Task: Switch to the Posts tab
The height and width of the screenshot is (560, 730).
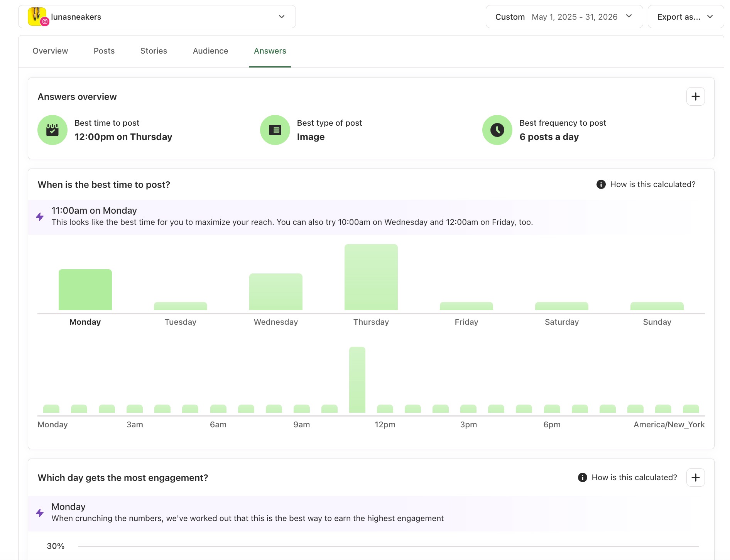Action: pyautogui.click(x=104, y=51)
